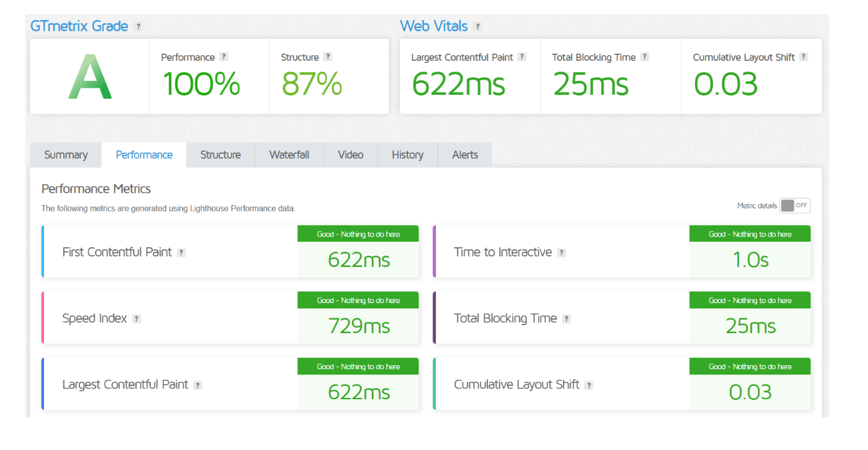Click the 100% Performance score

click(201, 84)
